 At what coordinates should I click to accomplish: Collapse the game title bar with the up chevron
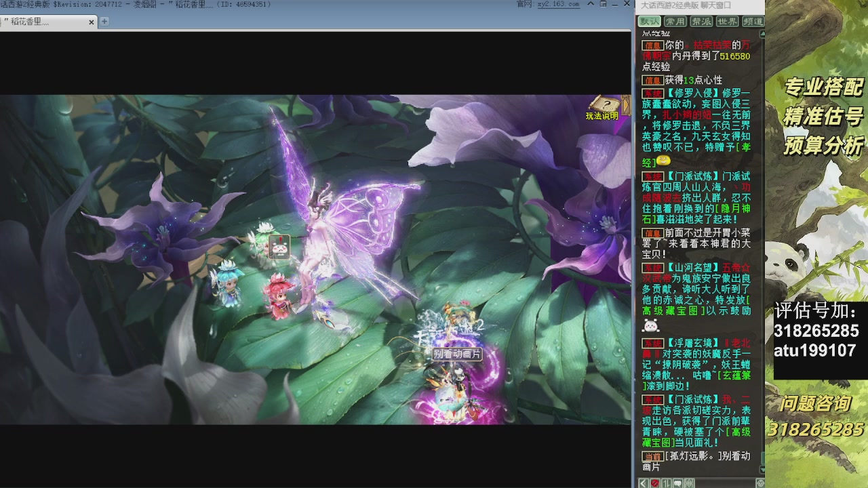click(590, 4)
